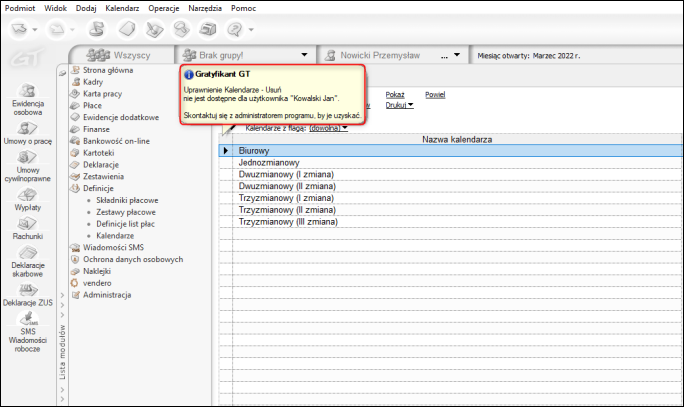
Task: Open the Drukuj dropdown
Action: 399,105
